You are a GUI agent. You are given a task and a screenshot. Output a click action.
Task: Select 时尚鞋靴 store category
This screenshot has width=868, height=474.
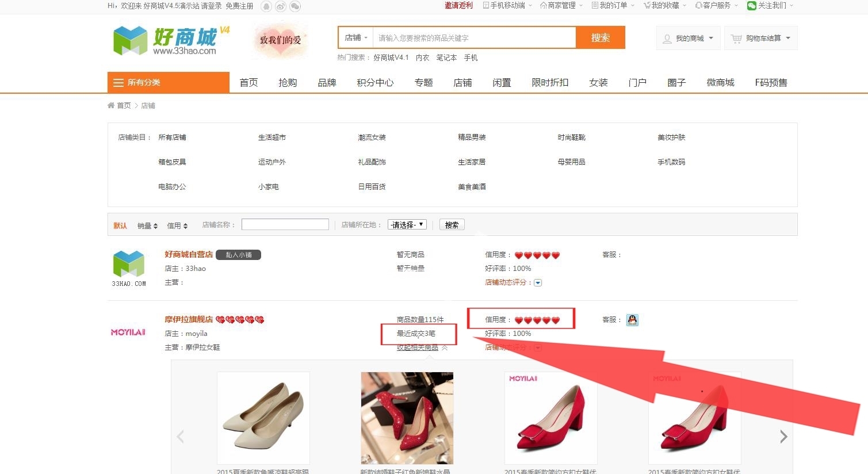point(571,137)
